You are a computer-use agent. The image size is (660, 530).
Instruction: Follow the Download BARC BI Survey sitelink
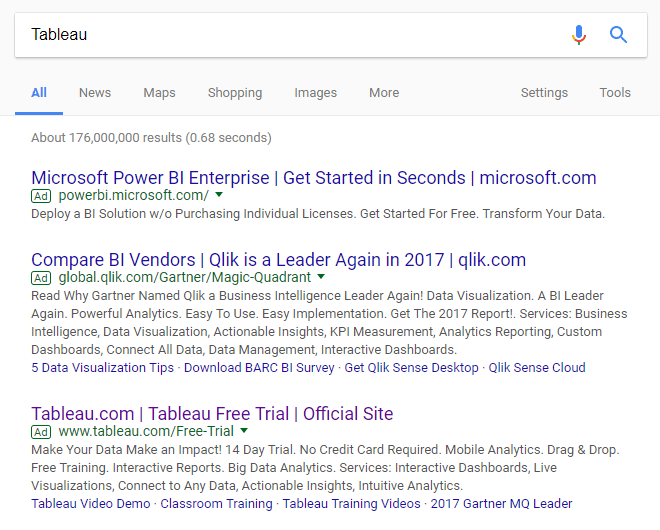coord(259,367)
